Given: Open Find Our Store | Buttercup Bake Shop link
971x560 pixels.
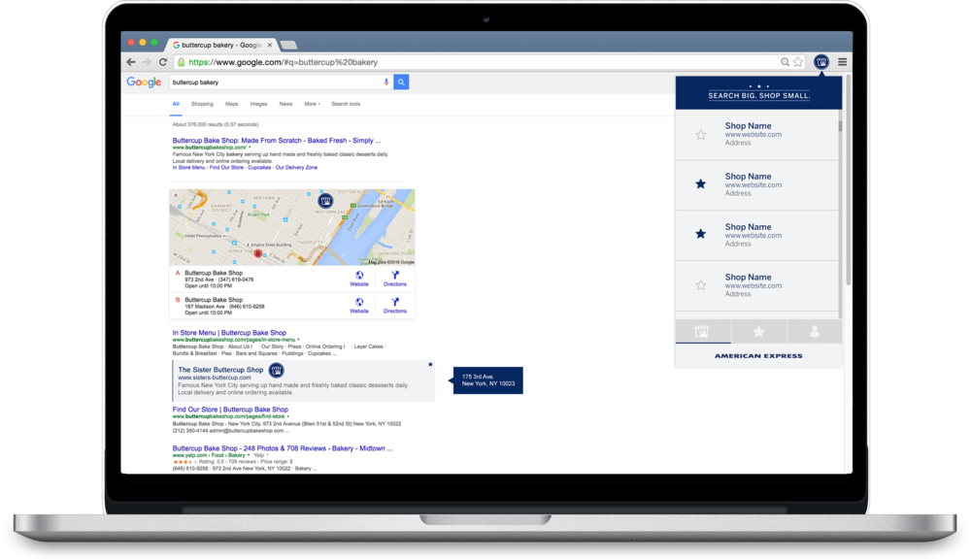Looking at the screenshot, I should 230,410.
